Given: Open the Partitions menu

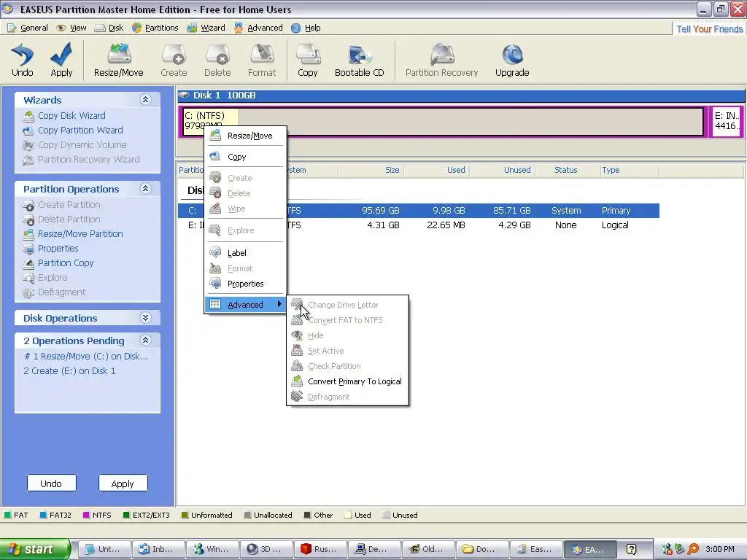Looking at the screenshot, I should 155,28.
